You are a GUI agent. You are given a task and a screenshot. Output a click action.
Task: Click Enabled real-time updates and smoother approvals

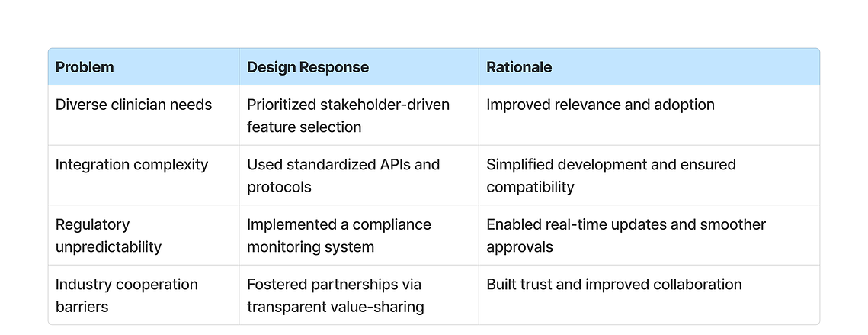tap(649, 235)
